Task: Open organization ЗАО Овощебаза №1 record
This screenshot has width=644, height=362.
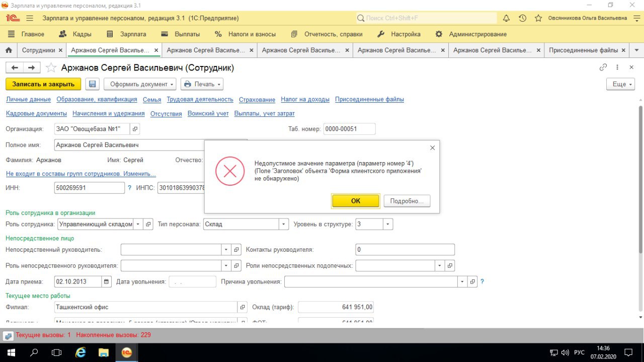Action: (x=135, y=129)
